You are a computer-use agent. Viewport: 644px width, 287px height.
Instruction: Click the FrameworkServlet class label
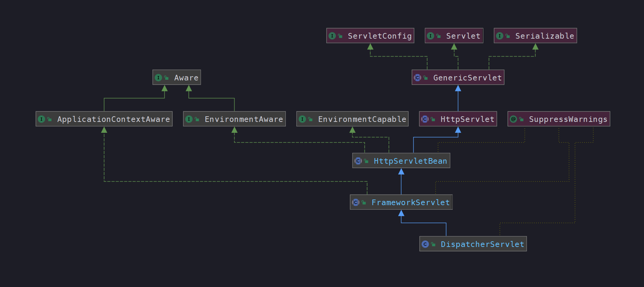(410, 203)
